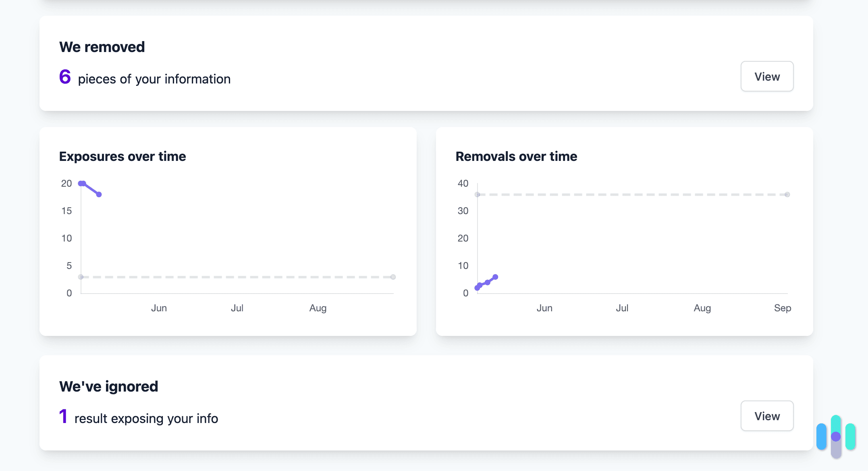This screenshot has width=868, height=471.
Task: Click Jun label on Removals chart axis
Action: [544, 308]
